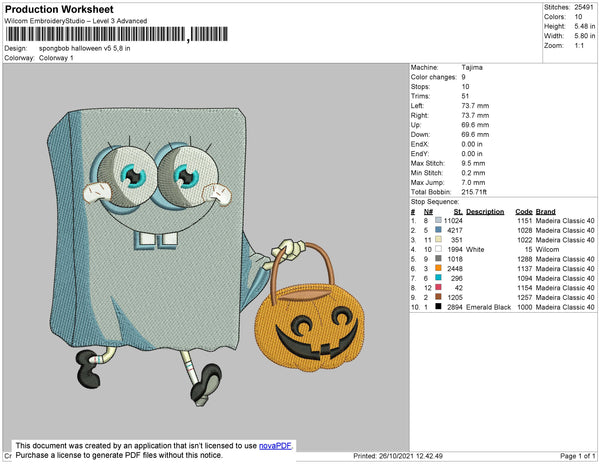Screen dimensions: 600x464
Task: Click stitch count 11024 in stop 1
Action: pyautogui.click(x=453, y=221)
